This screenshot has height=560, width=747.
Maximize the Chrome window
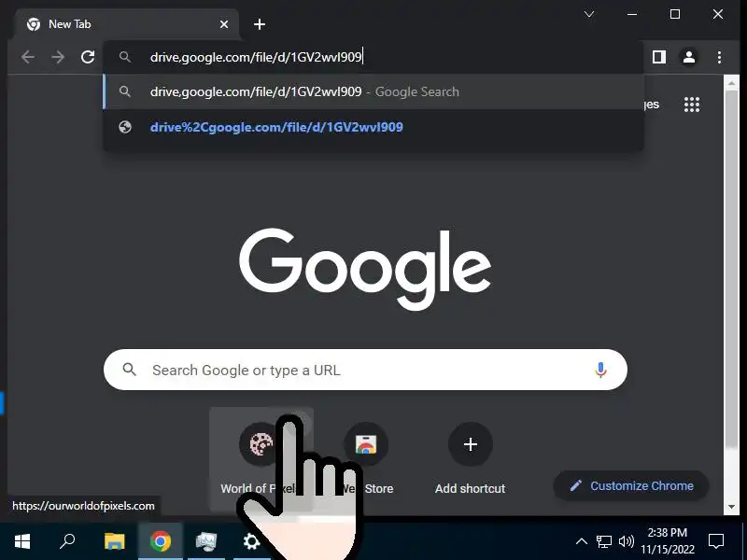[x=675, y=14]
